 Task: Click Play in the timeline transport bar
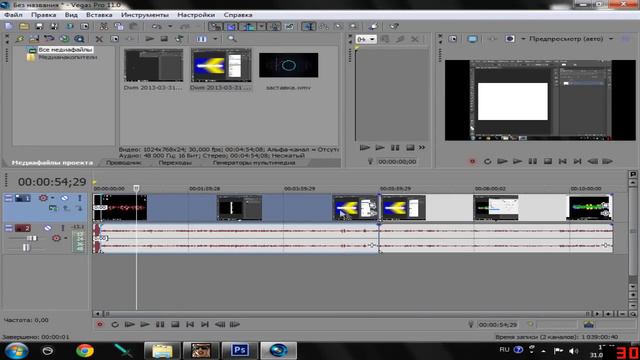[145, 324]
